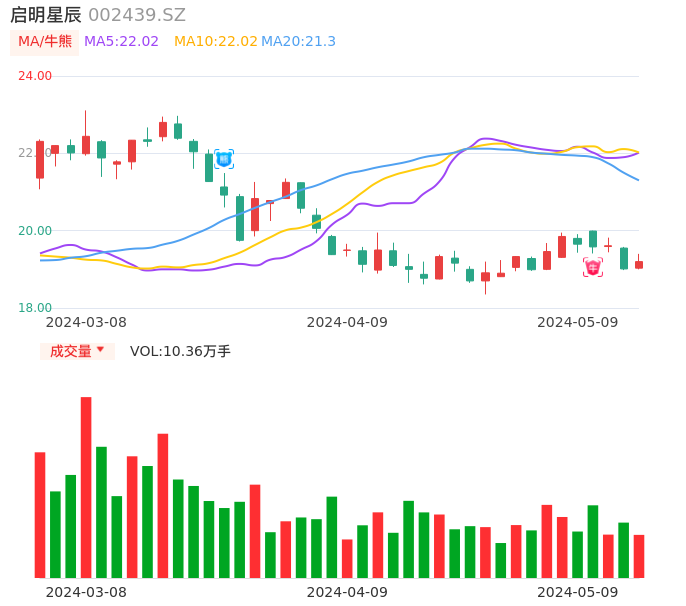This screenshot has height=606, width=686.
Task: Click the VOL:10.36万手 volume readout
Action: coord(180,351)
